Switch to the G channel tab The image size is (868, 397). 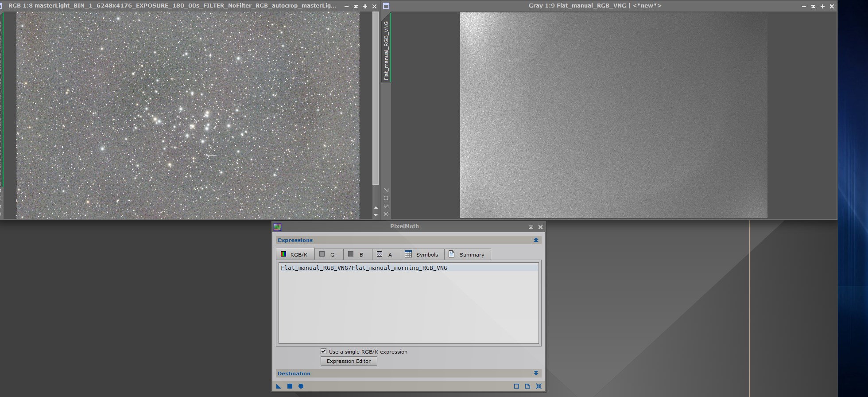(x=329, y=254)
